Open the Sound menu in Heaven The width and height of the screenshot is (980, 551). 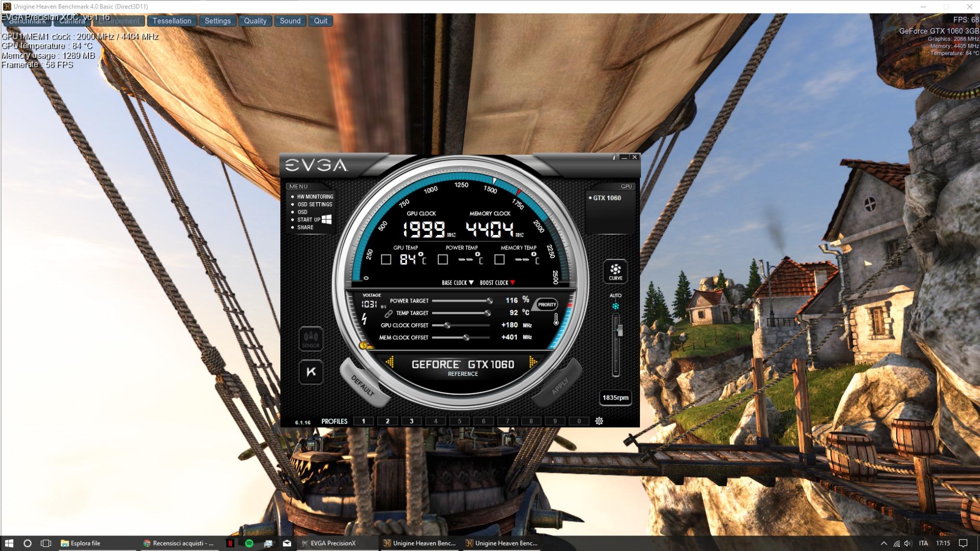pyautogui.click(x=290, y=21)
